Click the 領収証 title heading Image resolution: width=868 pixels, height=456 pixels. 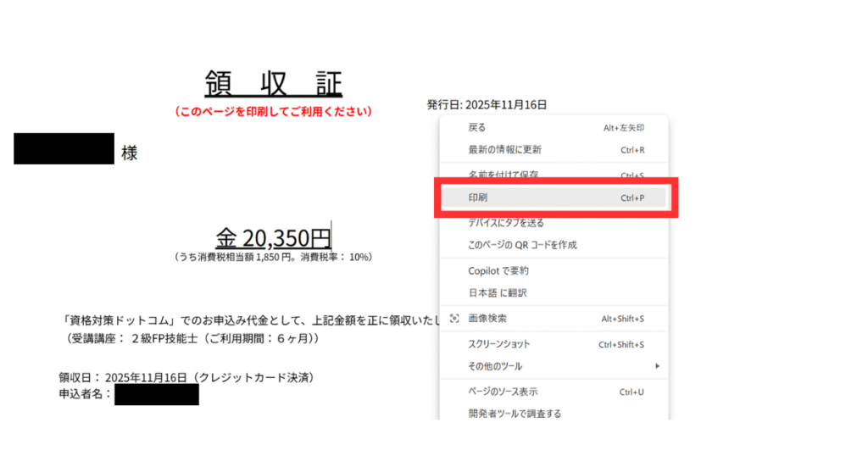tap(273, 85)
